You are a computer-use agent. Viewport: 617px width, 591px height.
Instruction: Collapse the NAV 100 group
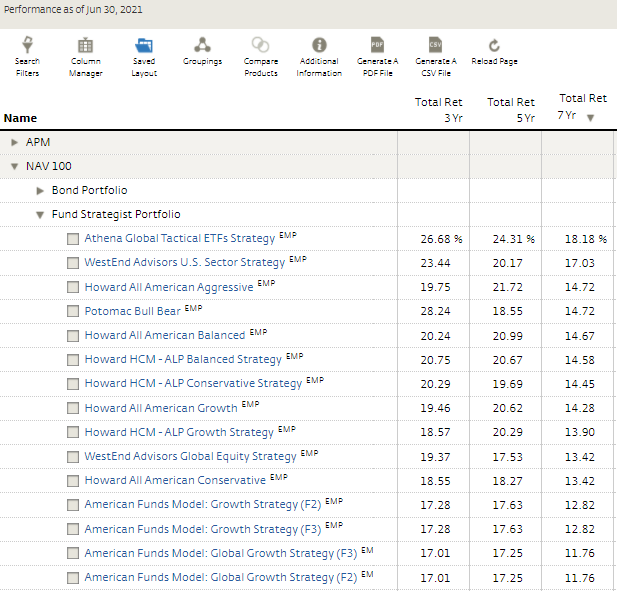point(15,166)
